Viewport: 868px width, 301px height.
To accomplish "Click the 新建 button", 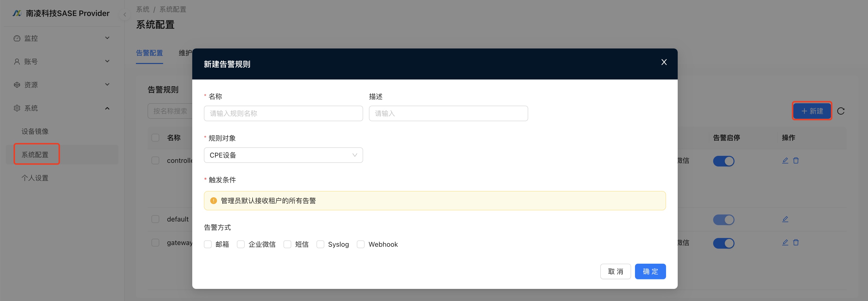I will (x=812, y=111).
